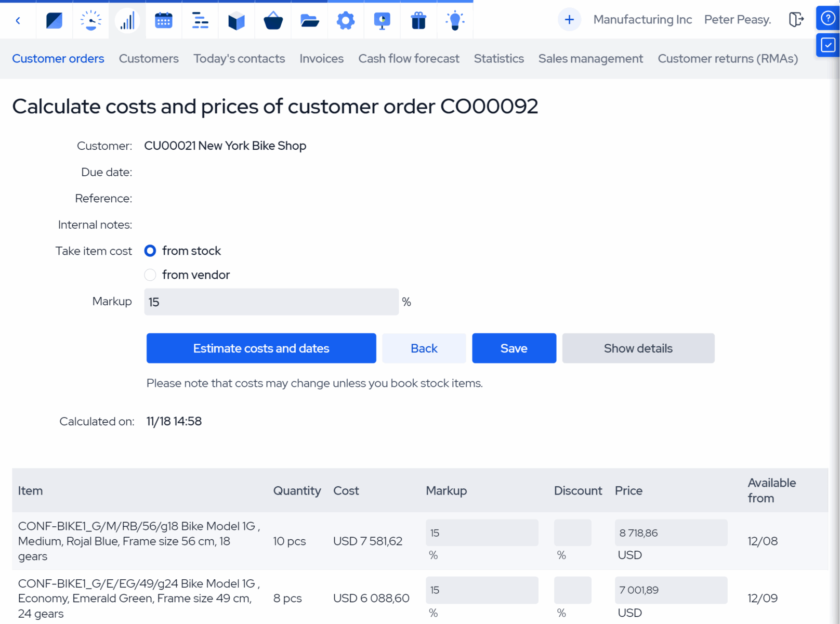This screenshot has height=624, width=840.
Task: Open the calendar production planning icon
Action: point(163,20)
